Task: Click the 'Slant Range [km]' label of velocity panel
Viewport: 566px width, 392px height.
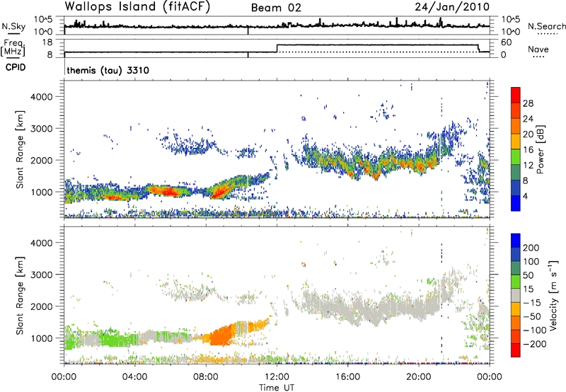Action: (20, 295)
